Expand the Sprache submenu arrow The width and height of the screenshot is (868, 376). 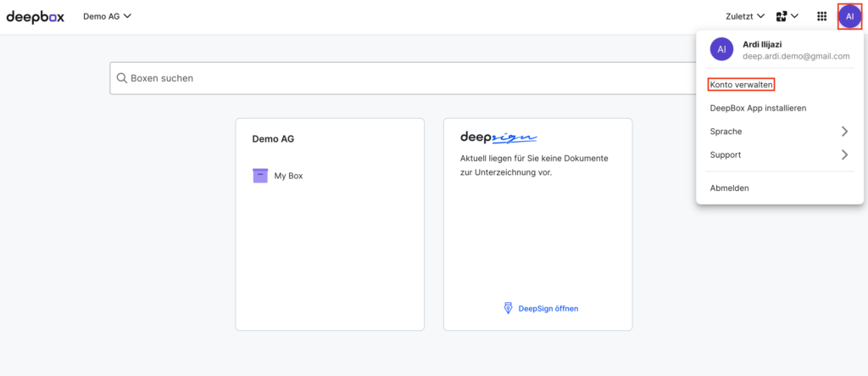coord(844,132)
